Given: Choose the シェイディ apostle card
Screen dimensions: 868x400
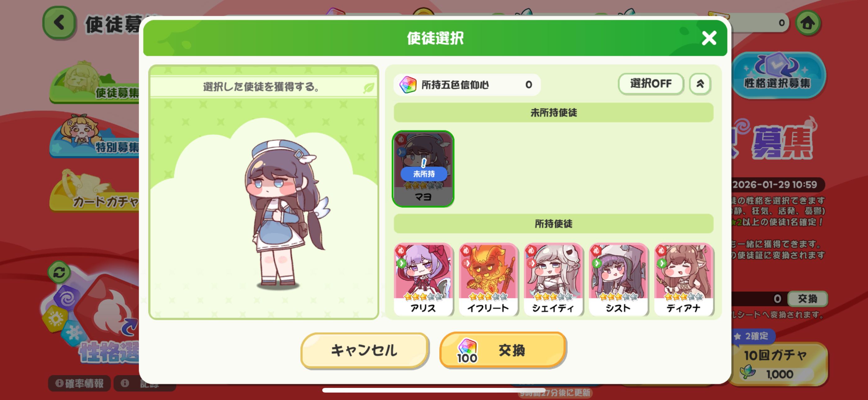Looking at the screenshot, I should coord(553,279).
